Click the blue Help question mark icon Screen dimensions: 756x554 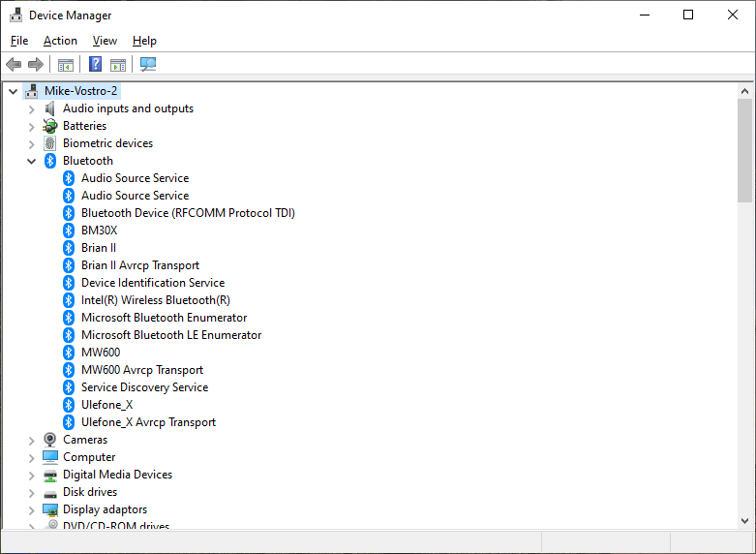click(x=96, y=64)
